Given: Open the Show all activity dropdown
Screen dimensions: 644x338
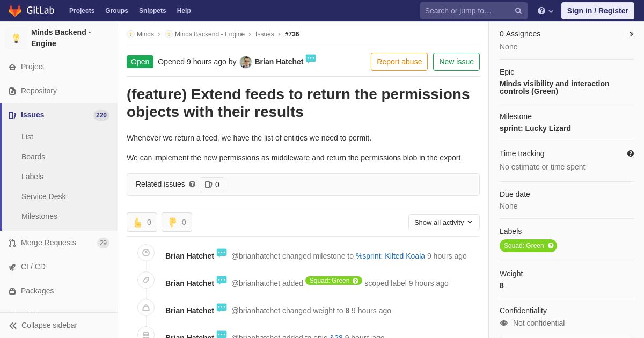Looking at the screenshot, I should tap(444, 222).
